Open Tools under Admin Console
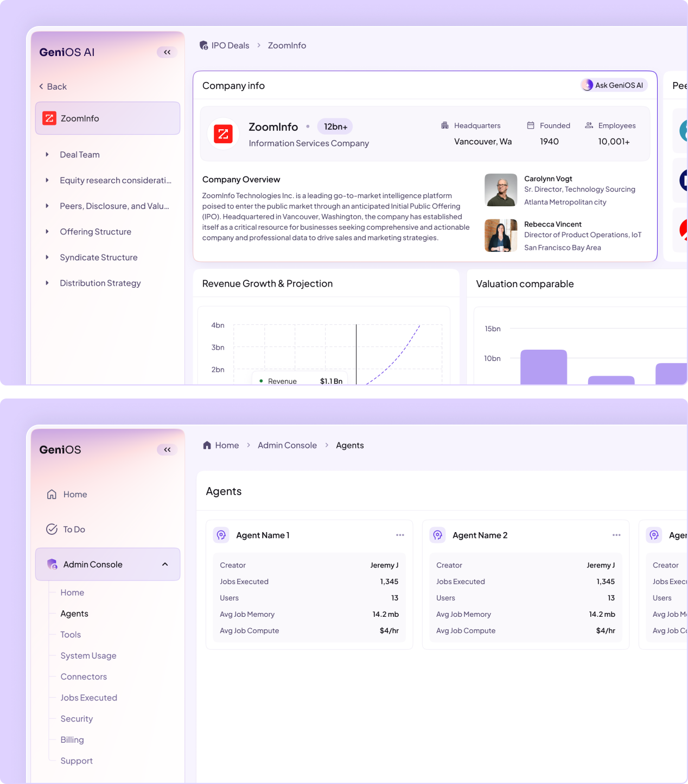This screenshot has height=784, width=688. (71, 635)
